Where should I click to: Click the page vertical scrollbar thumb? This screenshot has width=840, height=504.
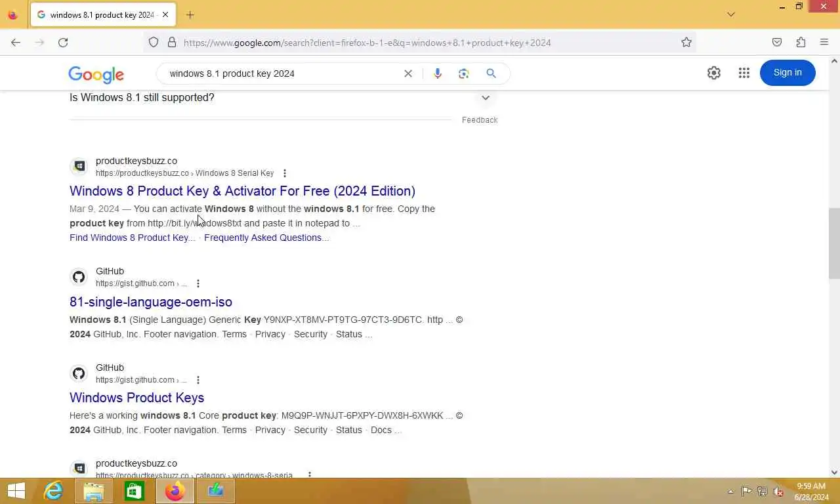click(x=834, y=243)
